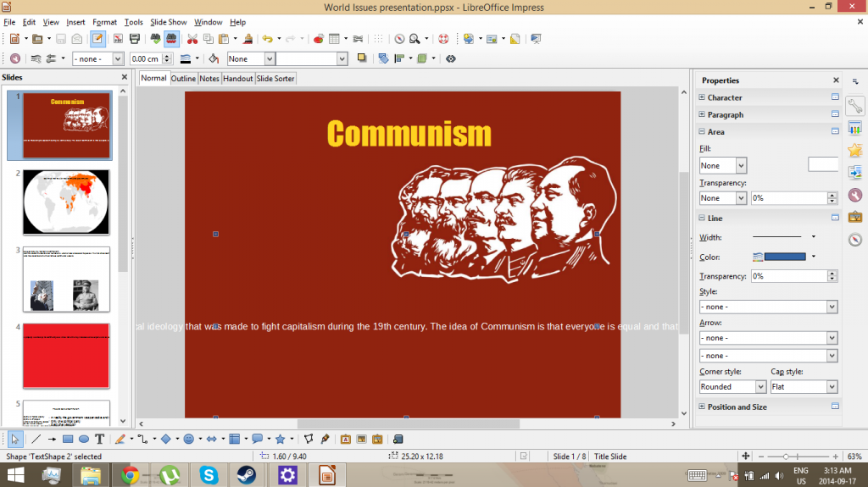The height and width of the screenshot is (487, 868).
Task: Open the Format menu
Action: pyautogui.click(x=104, y=22)
